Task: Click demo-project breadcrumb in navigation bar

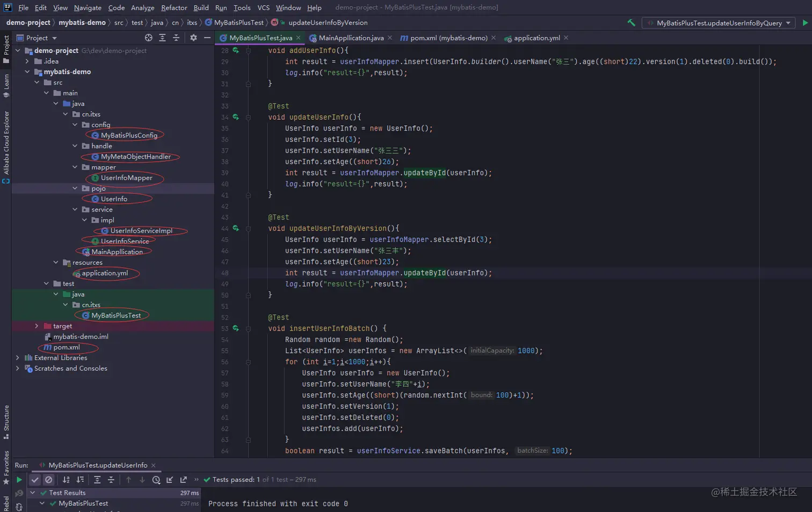Action: 28,23
